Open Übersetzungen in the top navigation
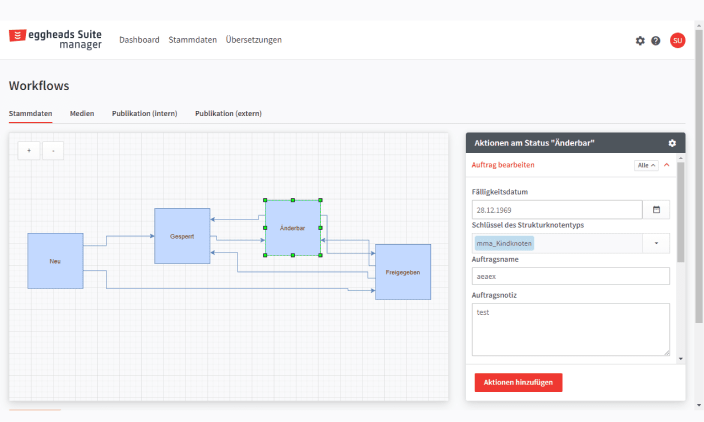This screenshot has height=422, width=704. 254,40
